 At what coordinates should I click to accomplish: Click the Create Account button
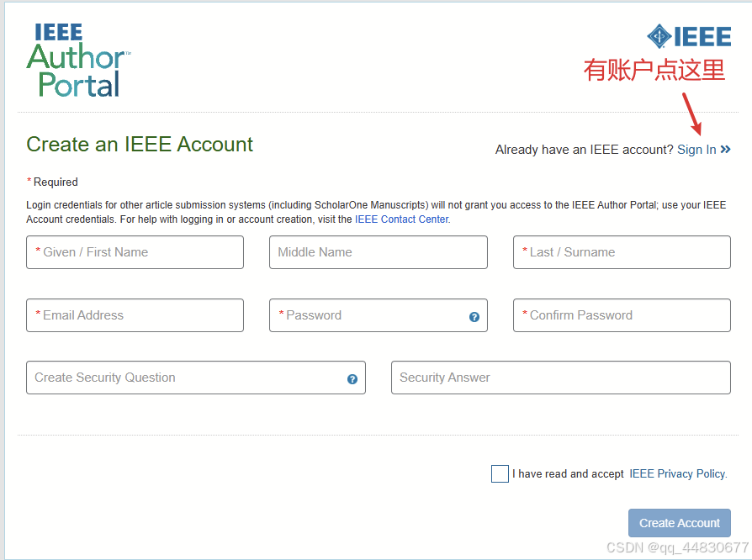pyautogui.click(x=679, y=523)
